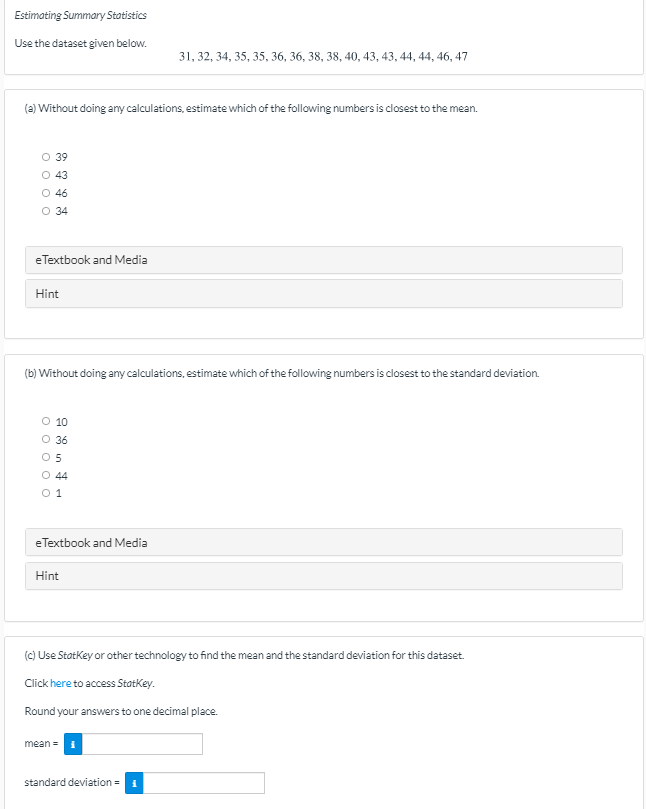Click inside the mean answer box
Viewport: 646px width, 809px height.
click(x=140, y=743)
